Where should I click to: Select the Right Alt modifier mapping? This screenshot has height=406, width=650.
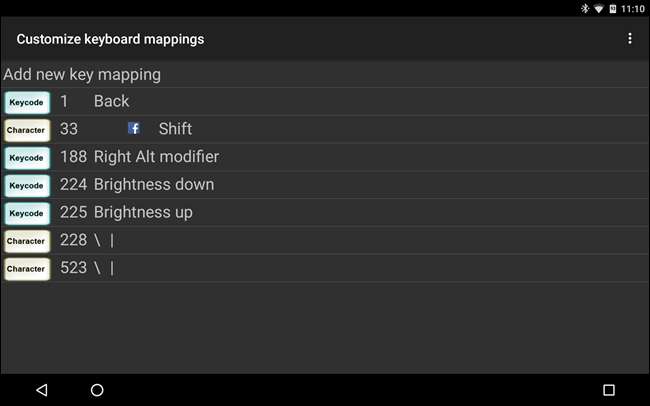tap(156, 157)
